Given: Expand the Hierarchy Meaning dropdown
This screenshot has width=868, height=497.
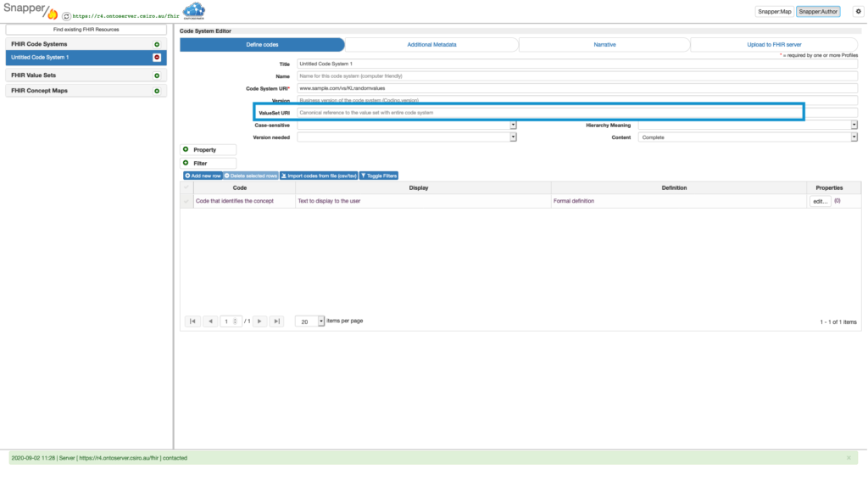Looking at the screenshot, I should [x=854, y=125].
